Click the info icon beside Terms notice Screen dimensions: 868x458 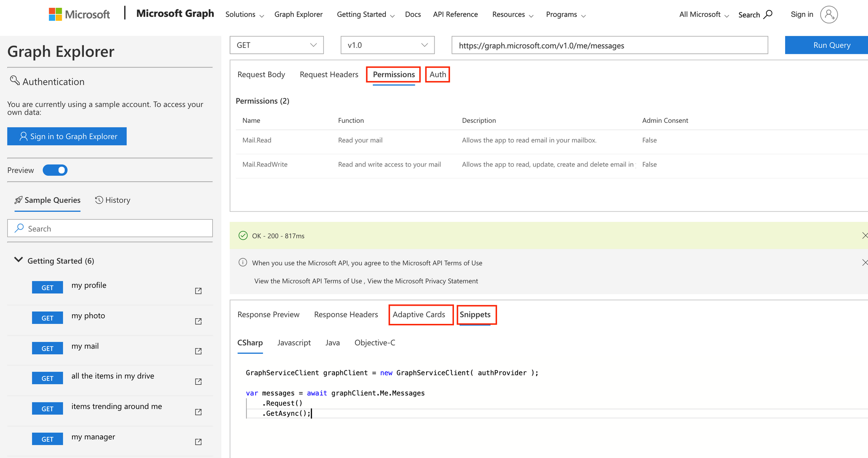[243, 263]
